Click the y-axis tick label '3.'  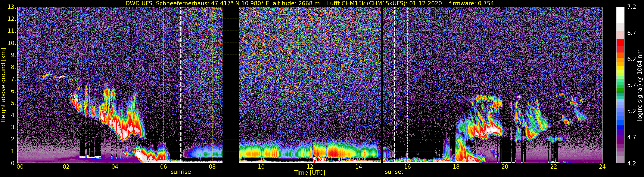(13, 127)
